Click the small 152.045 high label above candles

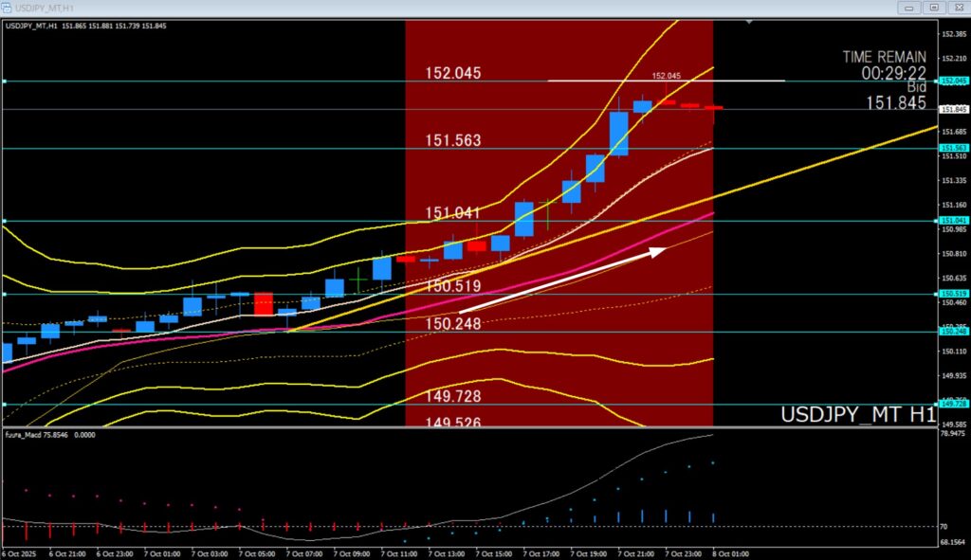coord(667,76)
